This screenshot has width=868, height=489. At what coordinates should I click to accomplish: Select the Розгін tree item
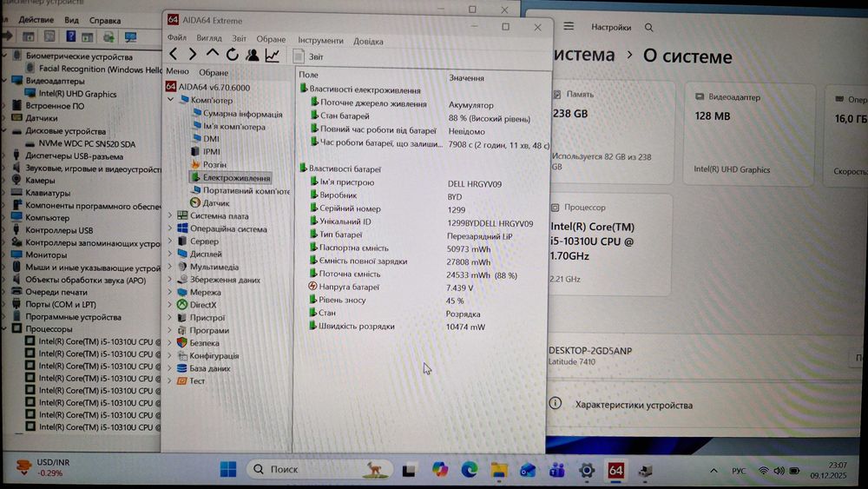208,164
